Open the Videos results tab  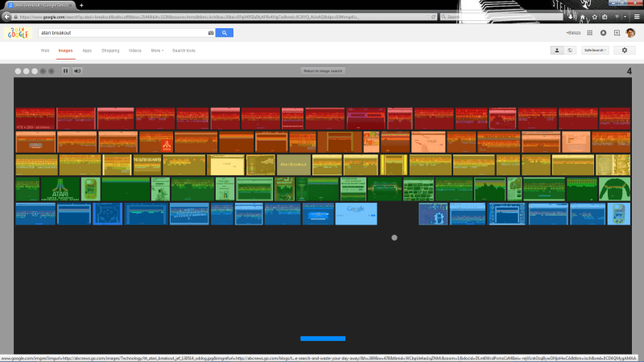coord(134,51)
